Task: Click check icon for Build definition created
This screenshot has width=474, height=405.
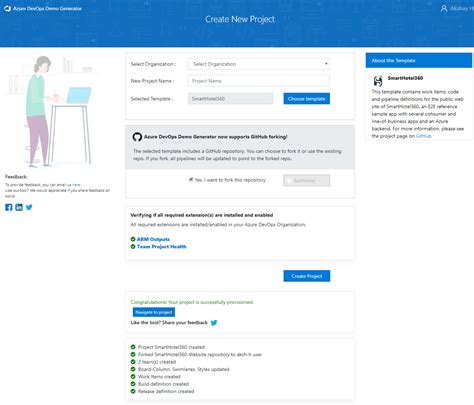Action: point(133,384)
